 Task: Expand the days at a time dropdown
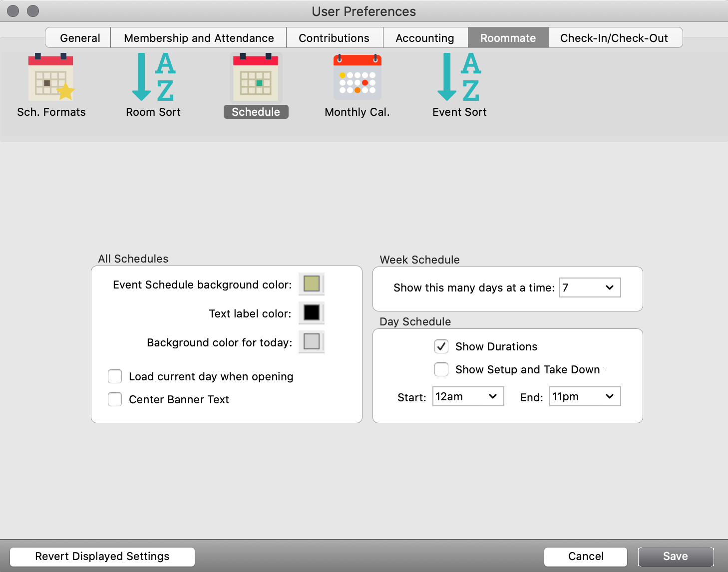pyautogui.click(x=590, y=287)
